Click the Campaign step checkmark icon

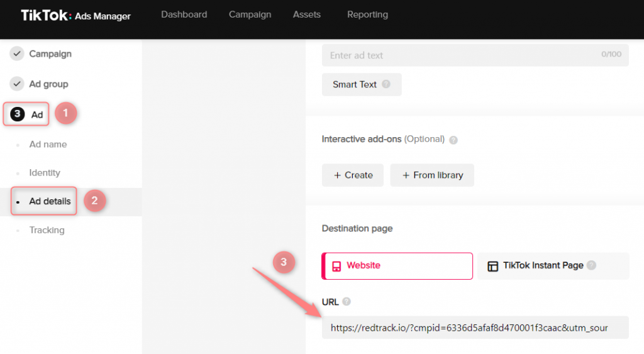click(x=17, y=53)
